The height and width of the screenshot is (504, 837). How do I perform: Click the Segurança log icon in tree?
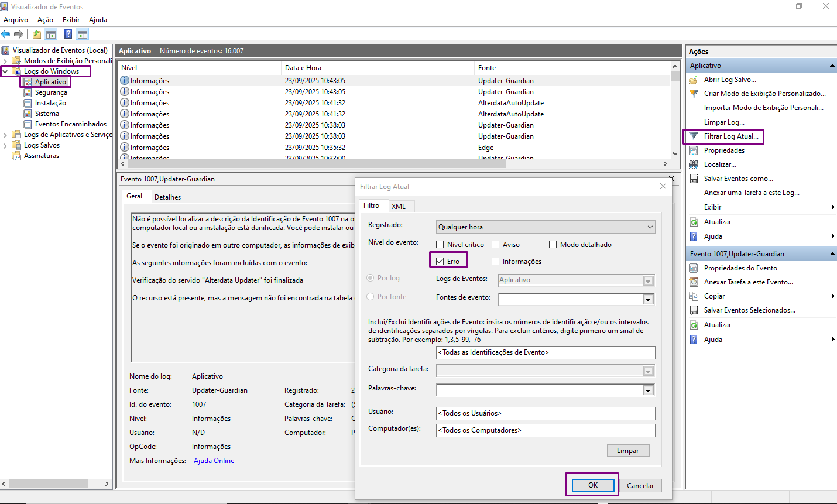28,92
